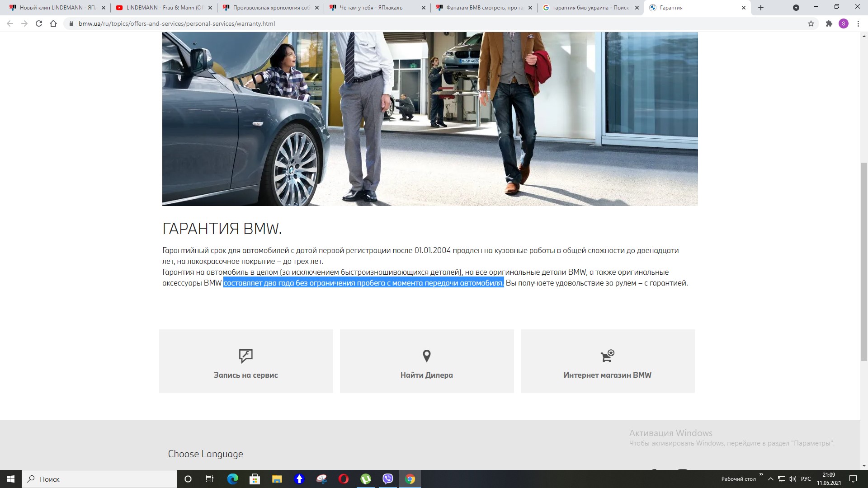
Task: Click the Chrome icon in taskbar
Action: point(410,479)
